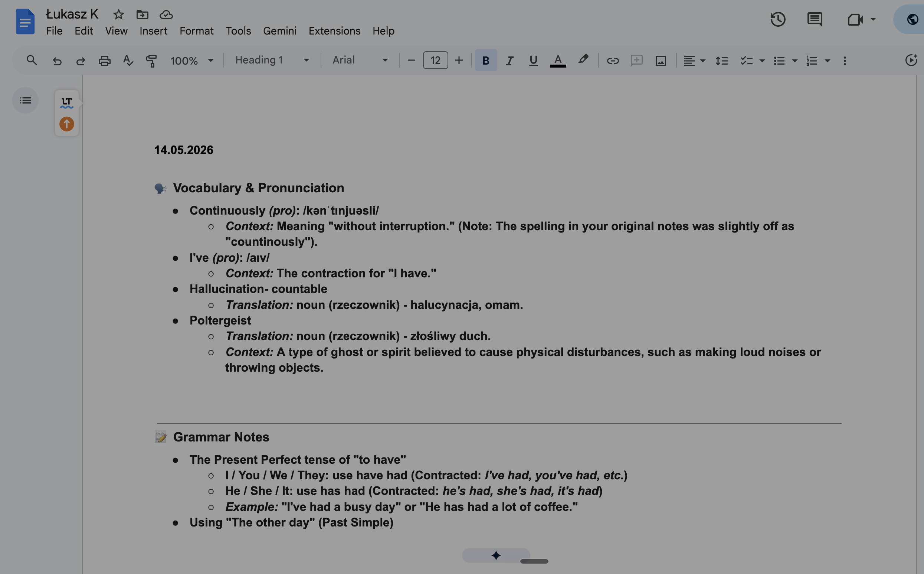Add a comment from toolbar
Screen dimensions: 924x574
[x=636, y=61]
